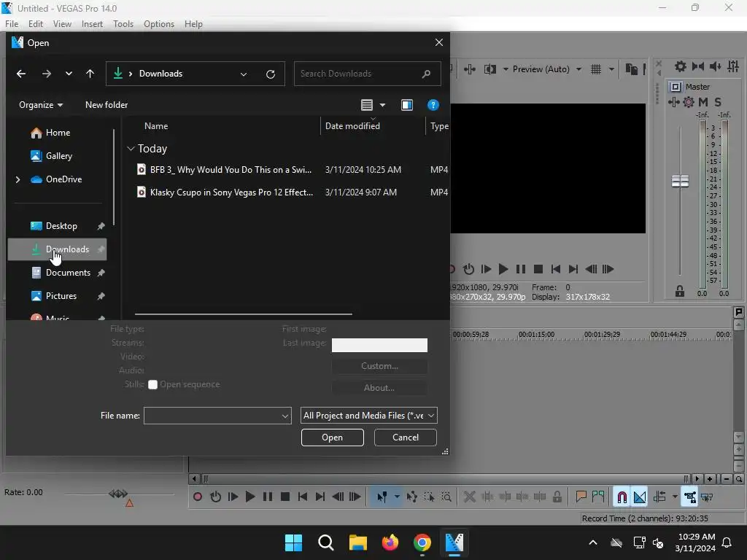747x560 pixels.
Task: Open the Preview (Auto) quality dropdown
Action: tap(546, 69)
